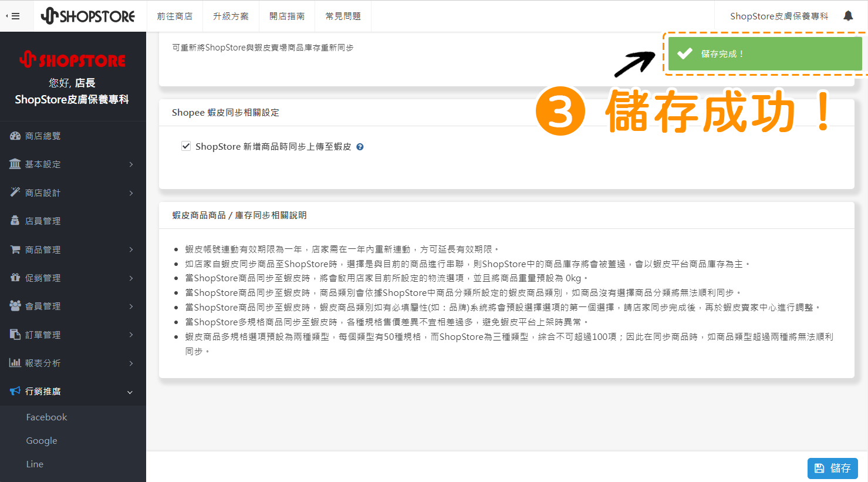Collapse the sidebar with hamburger icon
868x482 pixels.
[x=14, y=16]
